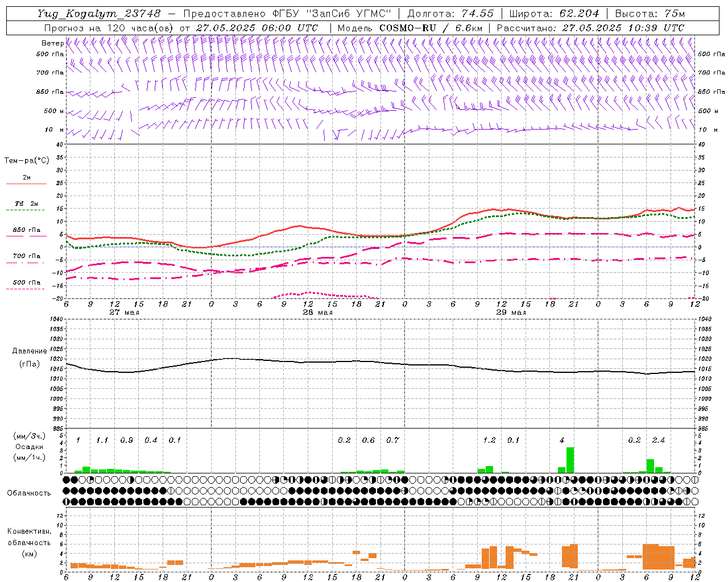
Task: Click the black pressure curve line
Action: point(381,363)
